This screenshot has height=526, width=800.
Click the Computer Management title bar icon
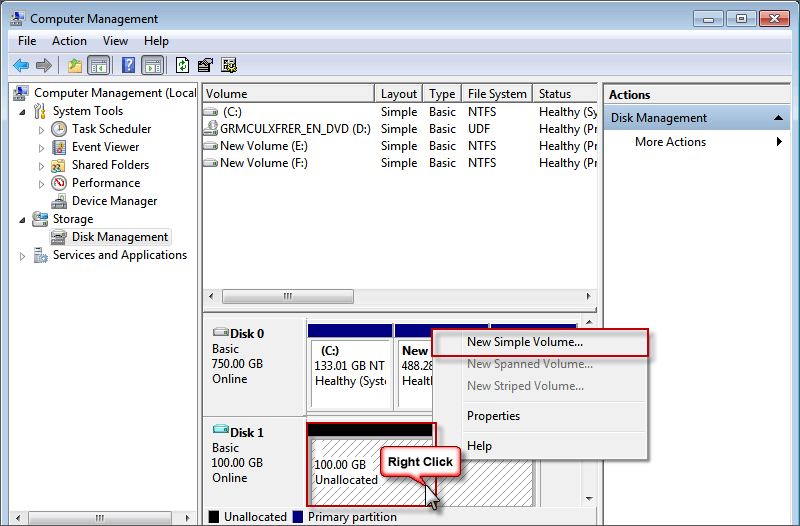click(17, 18)
